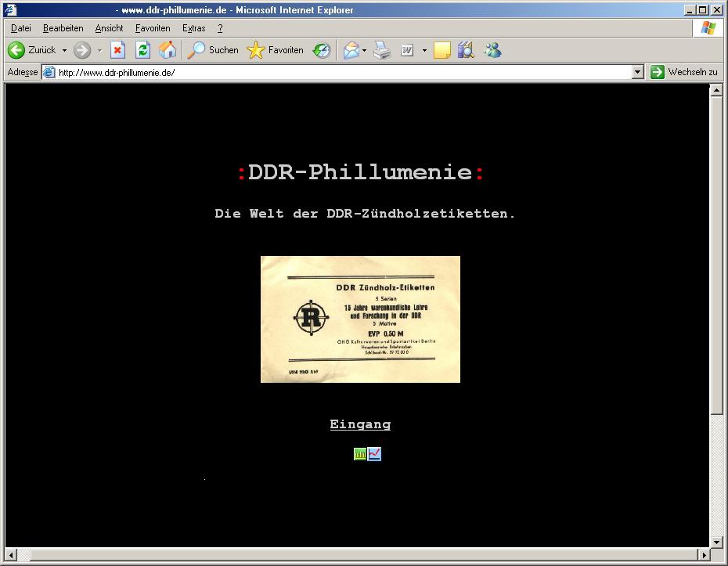Open the address bar URL dropdown
728x566 pixels.
point(637,72)
